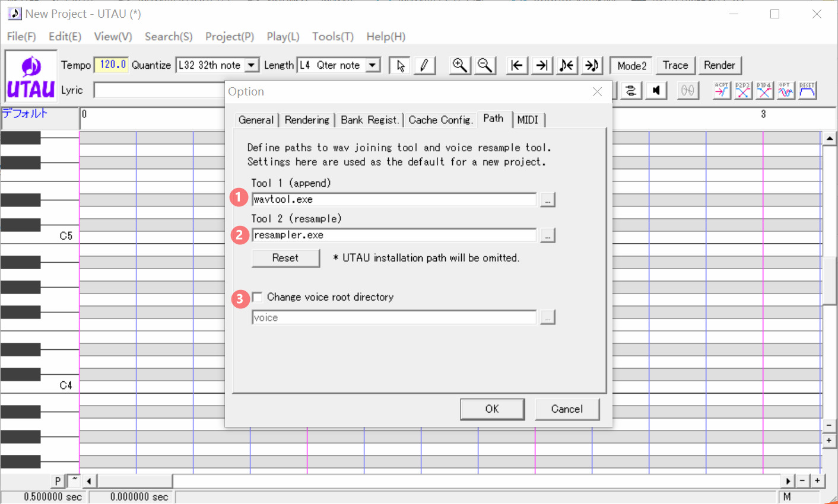
Task: Click the 0.500000 sec status field
Action: 45,497
